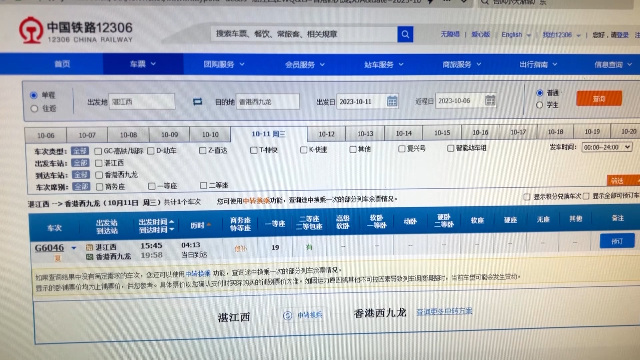640x360 pixels.
Task: Sort by duration arrow in 历时 header
Action: (209, 225)
